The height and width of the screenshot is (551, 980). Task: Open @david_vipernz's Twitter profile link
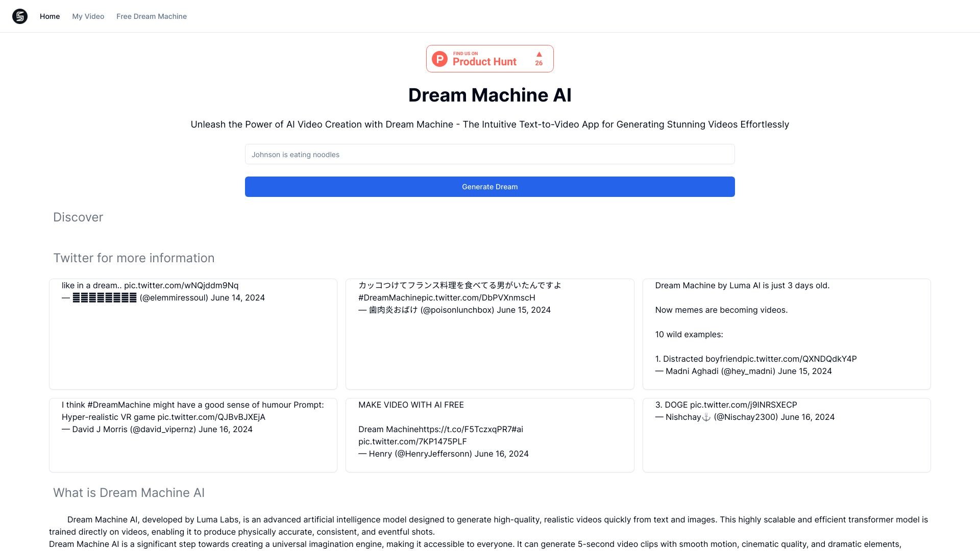point(161,429)
